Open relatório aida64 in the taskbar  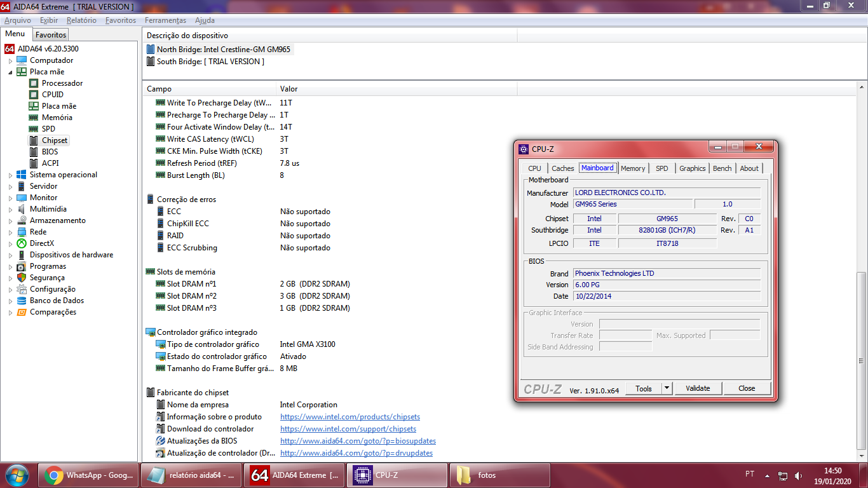coord(191,475)
